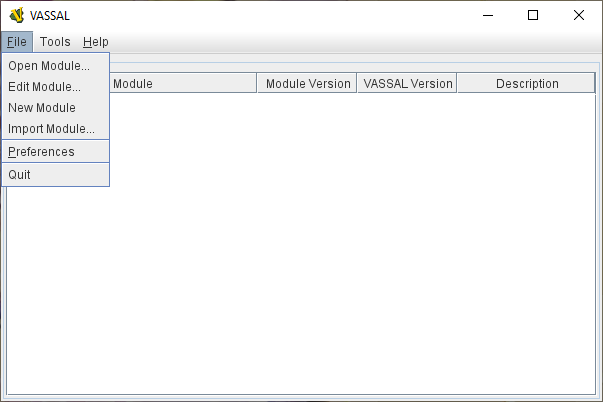This screenshot has height=402, width=603.
Task: Close the VASSAL window
Action: 579,15
